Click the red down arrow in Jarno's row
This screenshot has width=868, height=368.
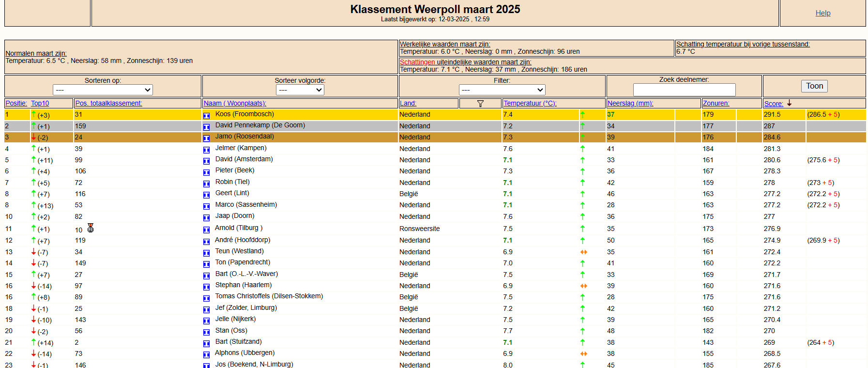tap(33, 138)
